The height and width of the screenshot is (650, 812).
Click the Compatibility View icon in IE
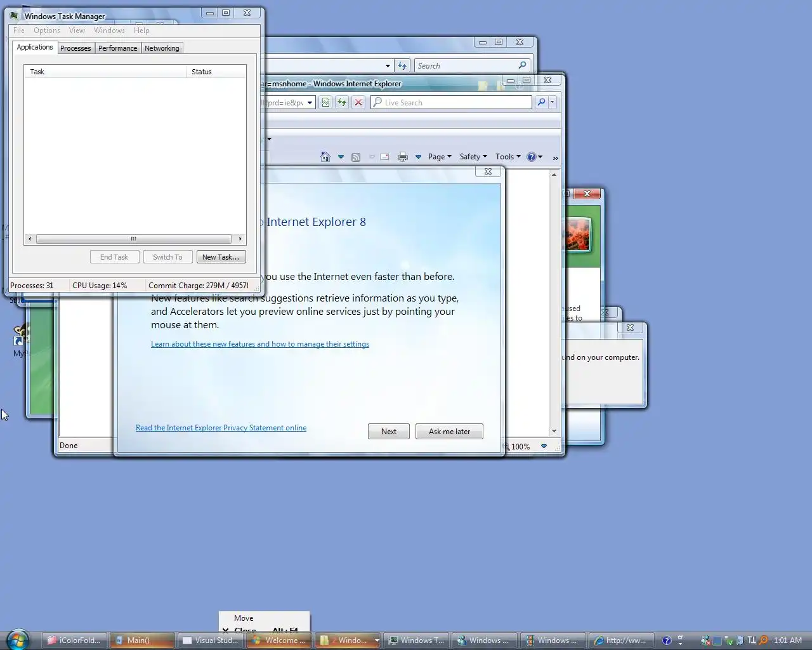point(325,102)
